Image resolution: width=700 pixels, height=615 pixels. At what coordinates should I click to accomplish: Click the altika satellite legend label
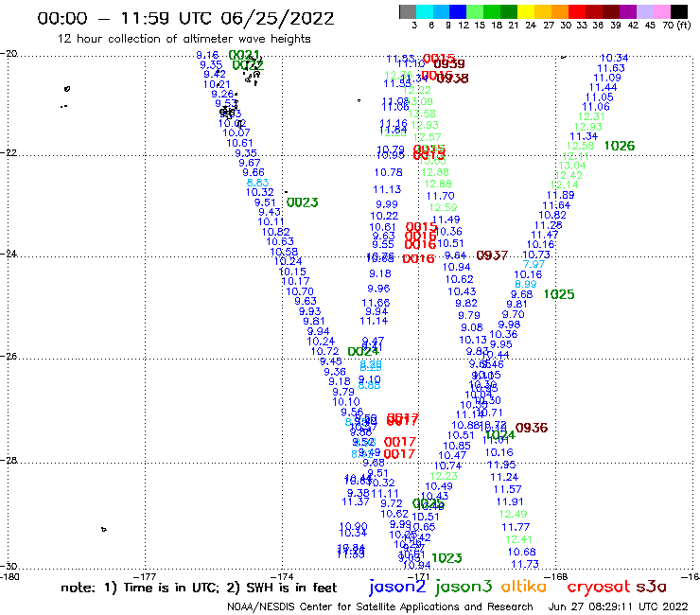coord(524,587)
